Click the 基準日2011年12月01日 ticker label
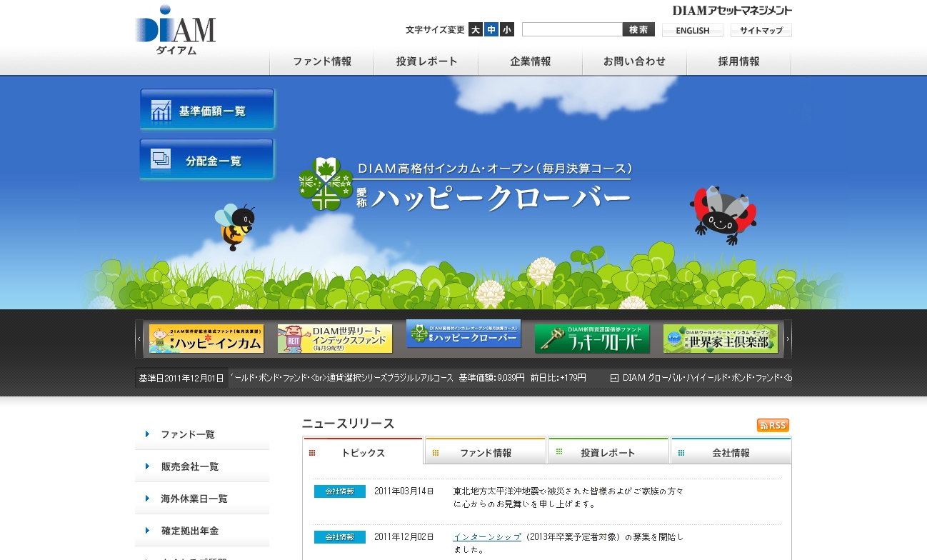Image resolution: width=927 pixels, height=560 pixels. click(x=181, y=378)
